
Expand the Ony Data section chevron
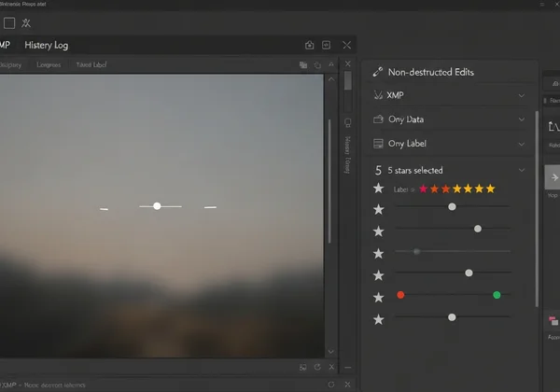(x=522, y=119)
